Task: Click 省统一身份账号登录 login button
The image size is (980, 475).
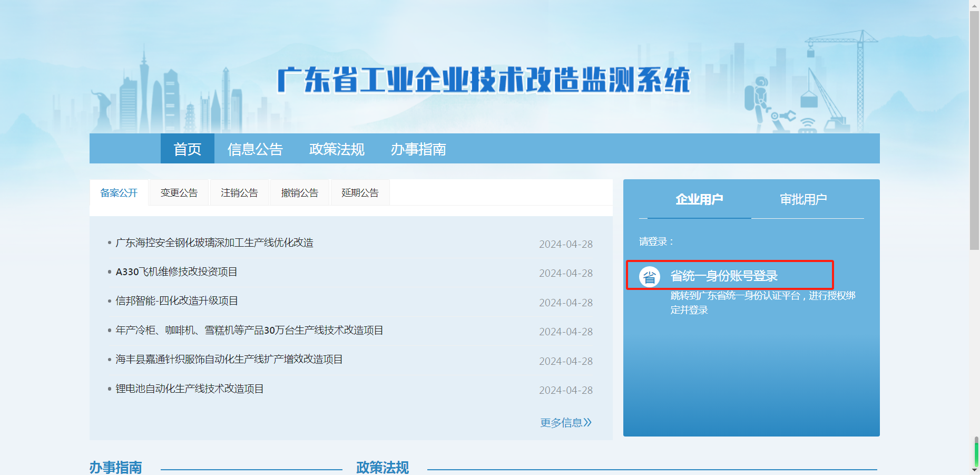Action: pyautogui.click(x=724, y=276)
